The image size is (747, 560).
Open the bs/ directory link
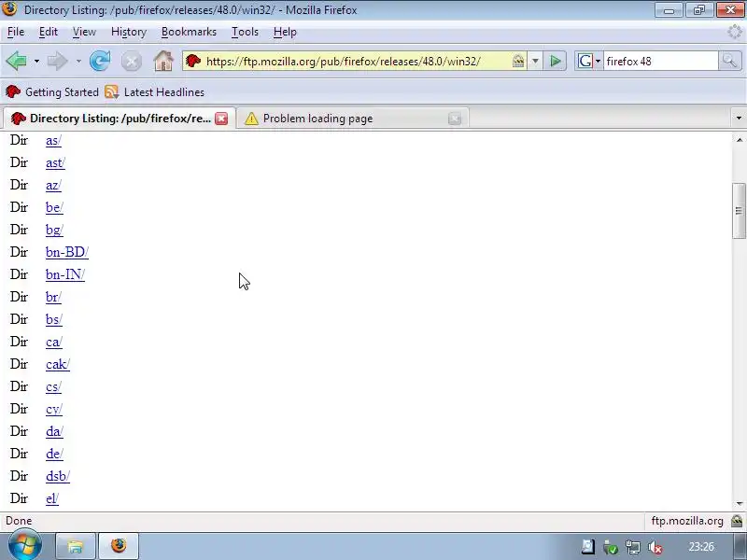pos(54,319)
